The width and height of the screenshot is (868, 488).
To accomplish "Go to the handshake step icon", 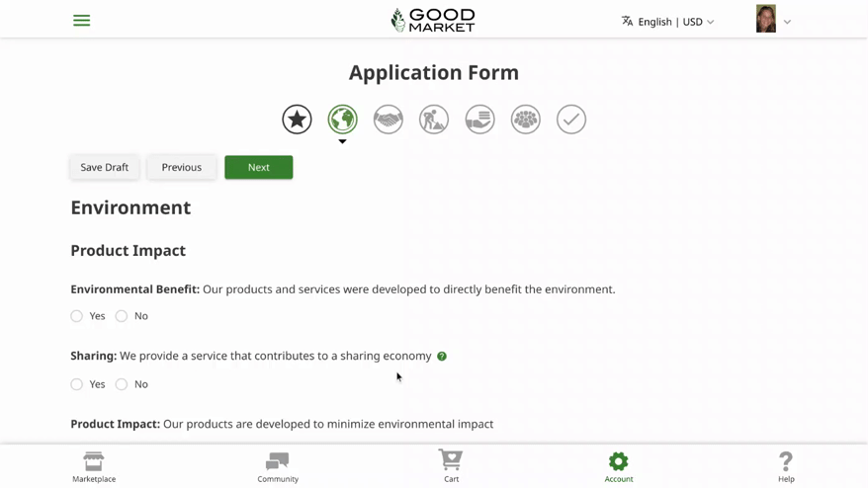I will click(389, 120).
